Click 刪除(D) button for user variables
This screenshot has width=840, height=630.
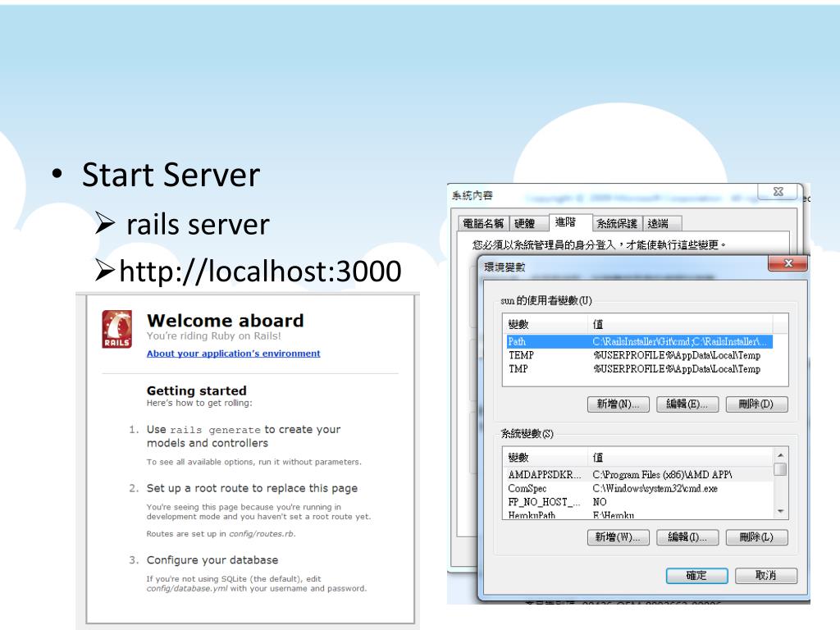click(756, 404)
